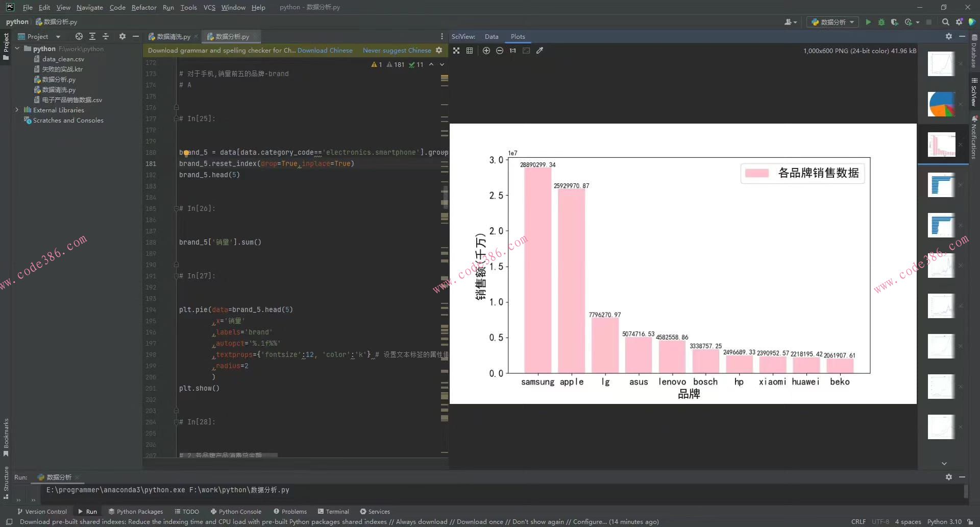Toggle the chessboard transparency background
This screenshot has height=527, width=980.
(x=456, y=51)
